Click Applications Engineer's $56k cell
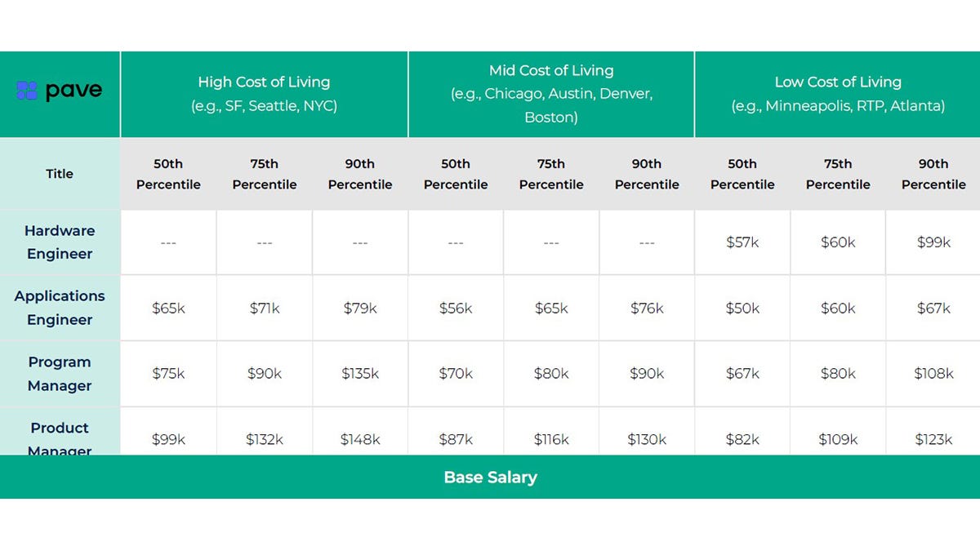The height and width of the screenshot is (551, 980). [456, 308]
